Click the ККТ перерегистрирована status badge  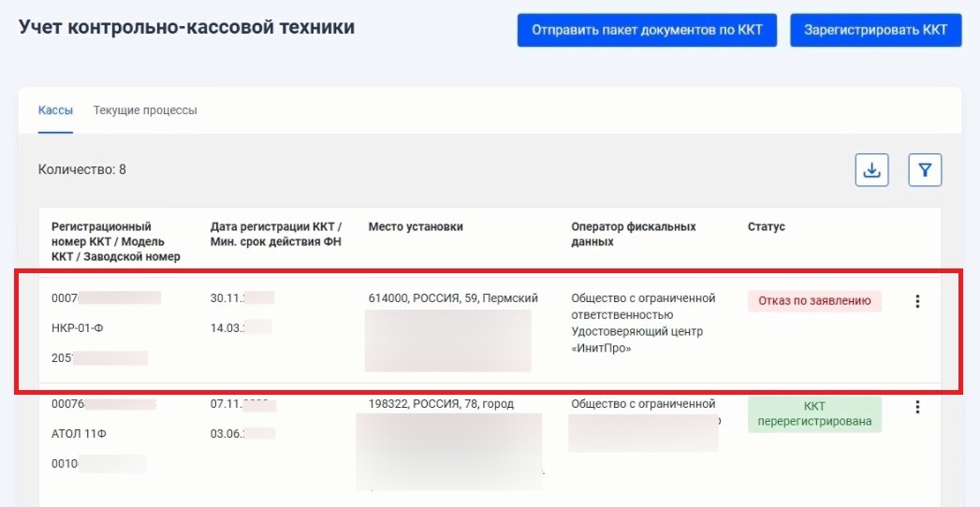tap(814, 414)
